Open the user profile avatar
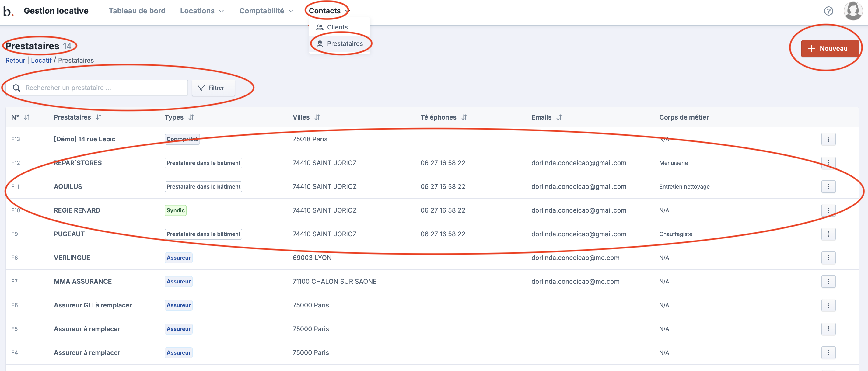868x371 pixels. click(852, 11)
